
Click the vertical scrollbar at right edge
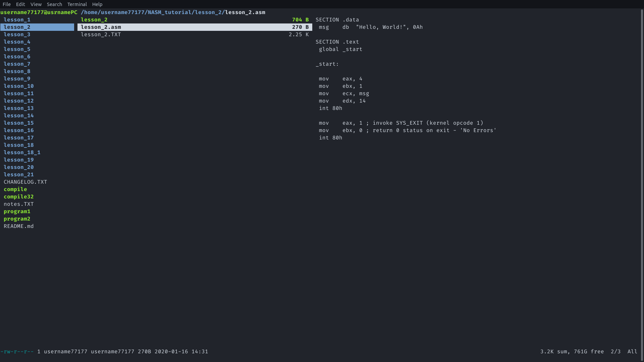pos(642,185)
